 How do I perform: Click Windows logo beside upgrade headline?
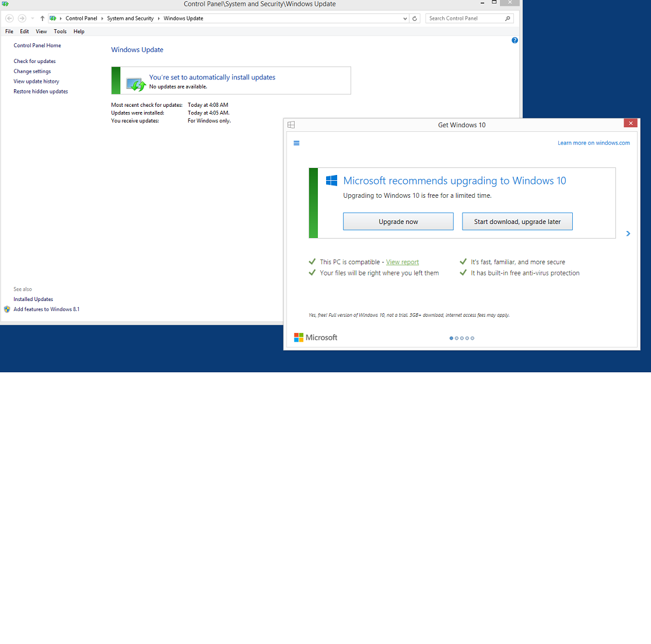[x=331, y=180]
